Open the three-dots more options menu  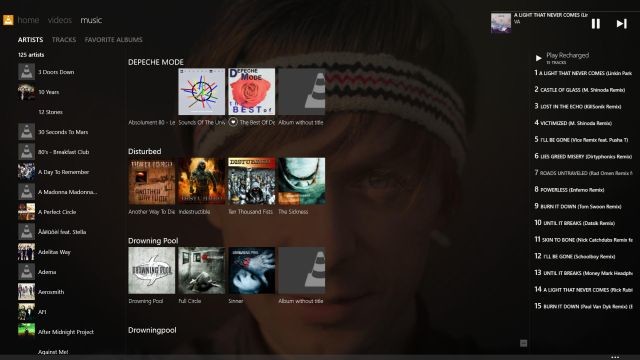(615, 357)
